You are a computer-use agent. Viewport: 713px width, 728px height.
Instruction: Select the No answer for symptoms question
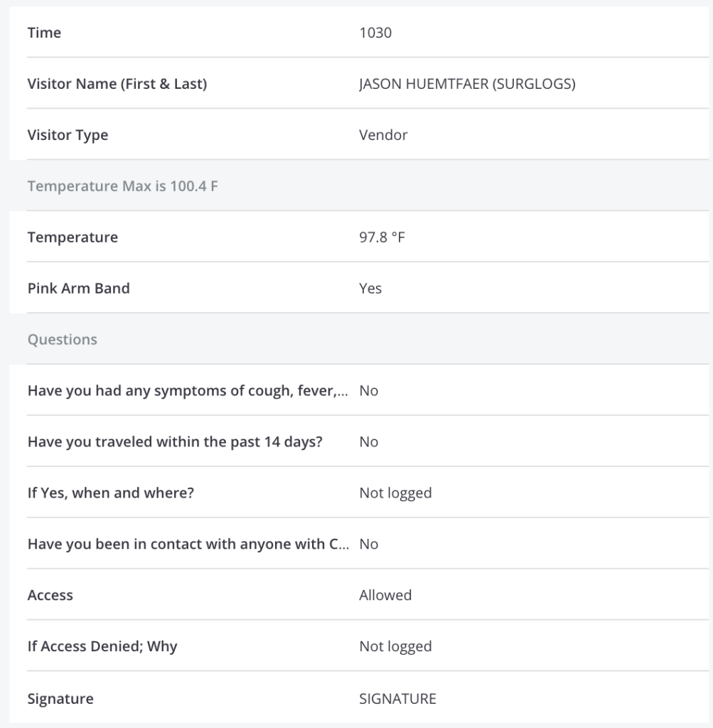(368, 390)
